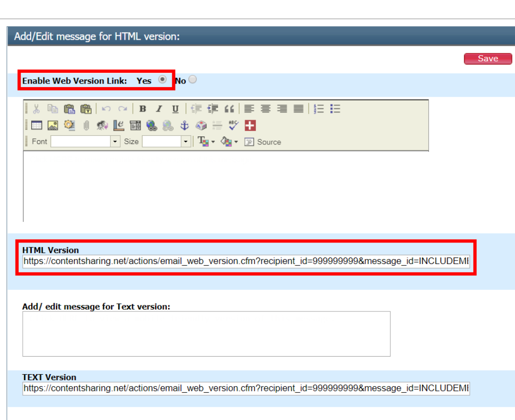
Task: Click the blockquote icon
Action: pos(230,109)
